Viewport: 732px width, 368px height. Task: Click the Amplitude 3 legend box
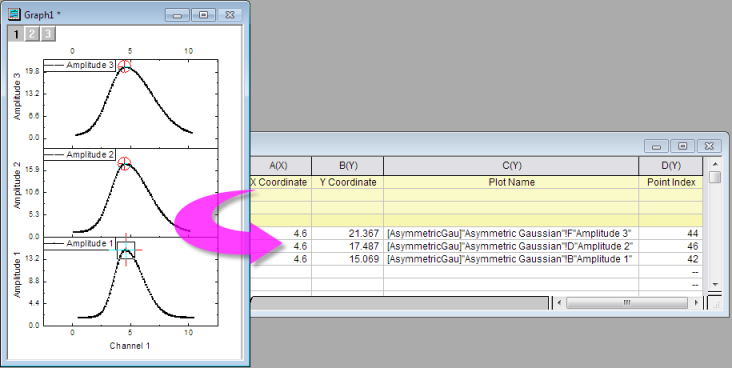[79, 65]
